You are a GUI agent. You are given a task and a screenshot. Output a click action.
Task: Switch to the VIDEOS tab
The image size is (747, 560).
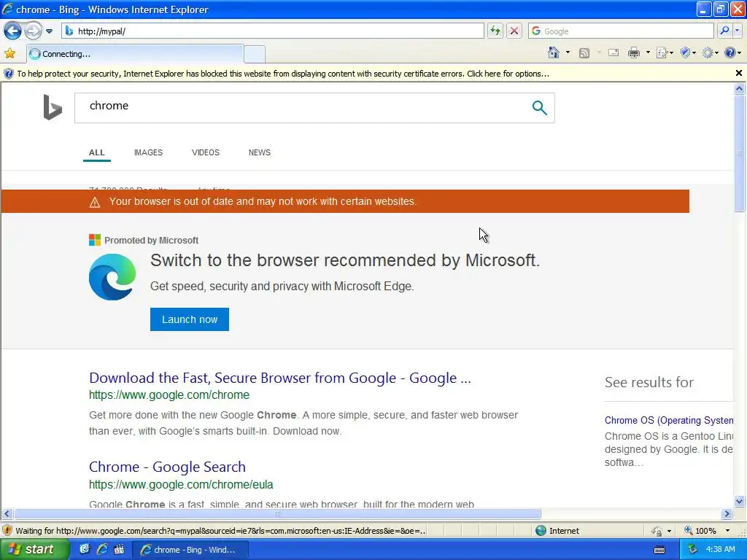(205, 152)
